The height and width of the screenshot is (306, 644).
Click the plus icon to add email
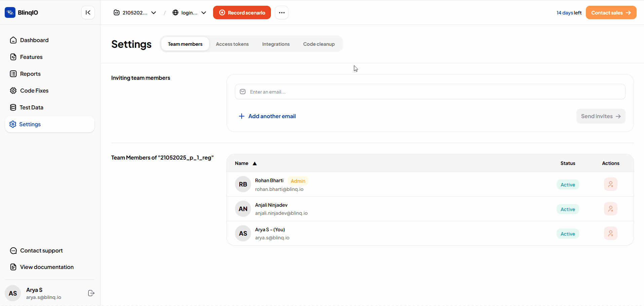coord(241,116)
